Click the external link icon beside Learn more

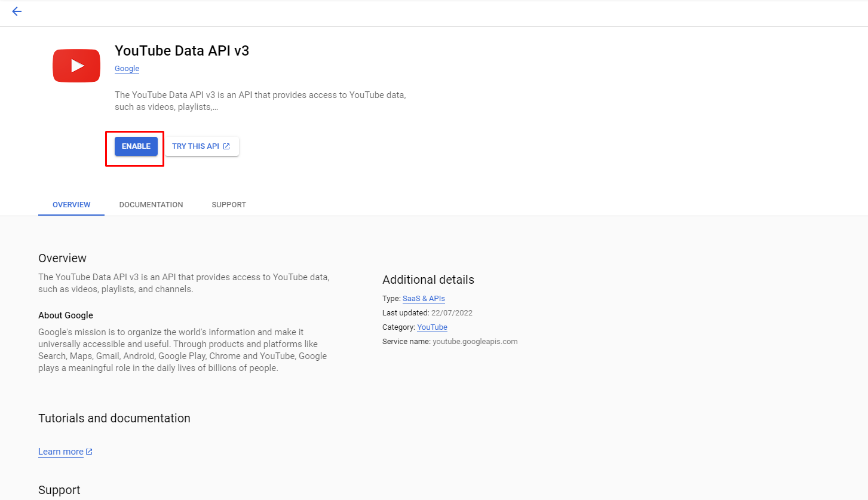point(89,452)
